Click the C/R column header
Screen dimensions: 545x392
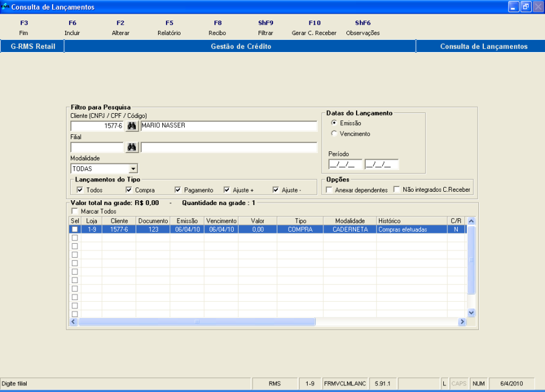pos(456,221)
